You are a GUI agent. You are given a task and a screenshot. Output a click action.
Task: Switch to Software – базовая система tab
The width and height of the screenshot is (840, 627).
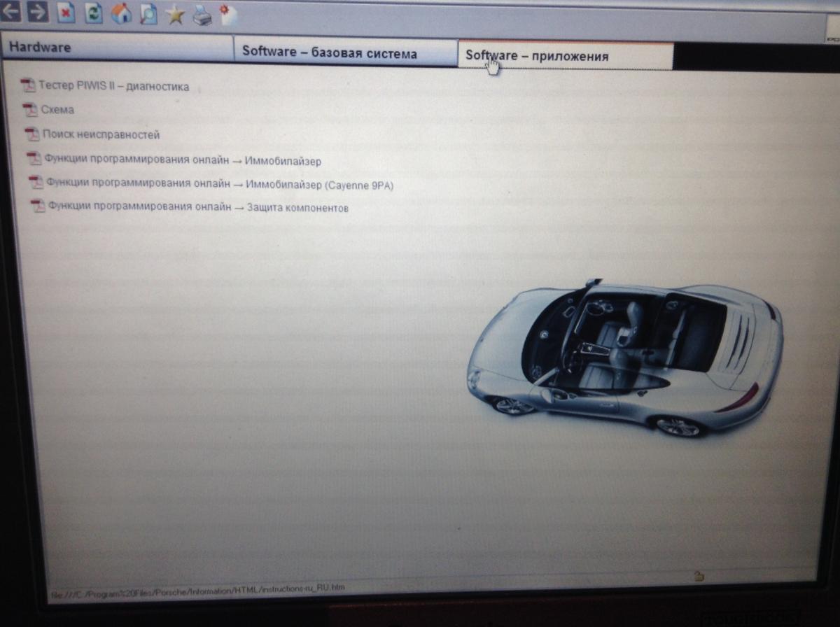(345, 53)
